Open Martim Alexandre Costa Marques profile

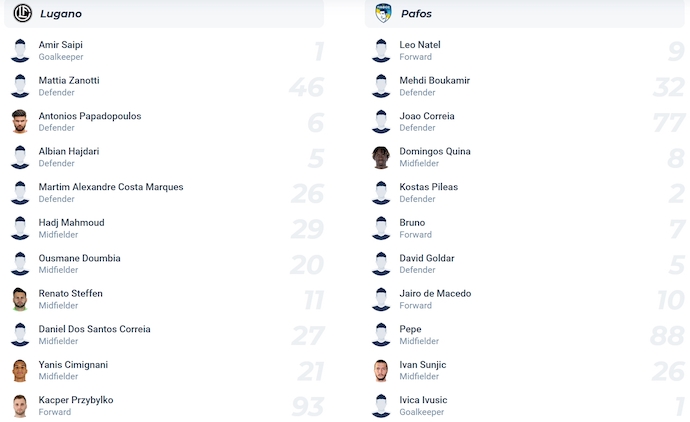click(x=110, y=187)
